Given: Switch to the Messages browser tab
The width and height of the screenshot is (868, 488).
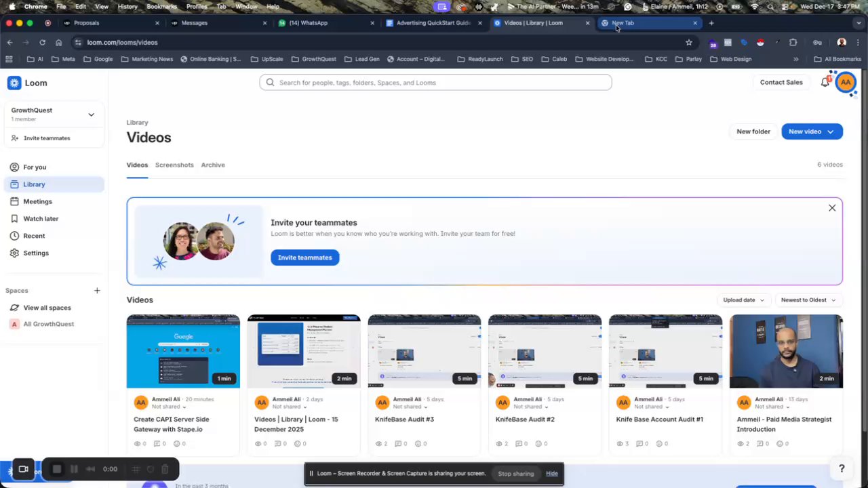Looking at the screenshot, I should (218, 23).
